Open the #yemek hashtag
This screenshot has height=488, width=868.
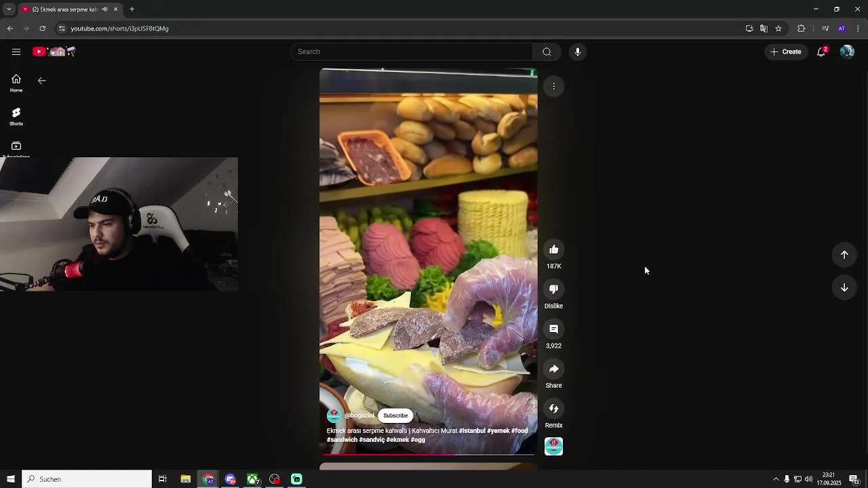pyautogui.click(x=498, y=431)
